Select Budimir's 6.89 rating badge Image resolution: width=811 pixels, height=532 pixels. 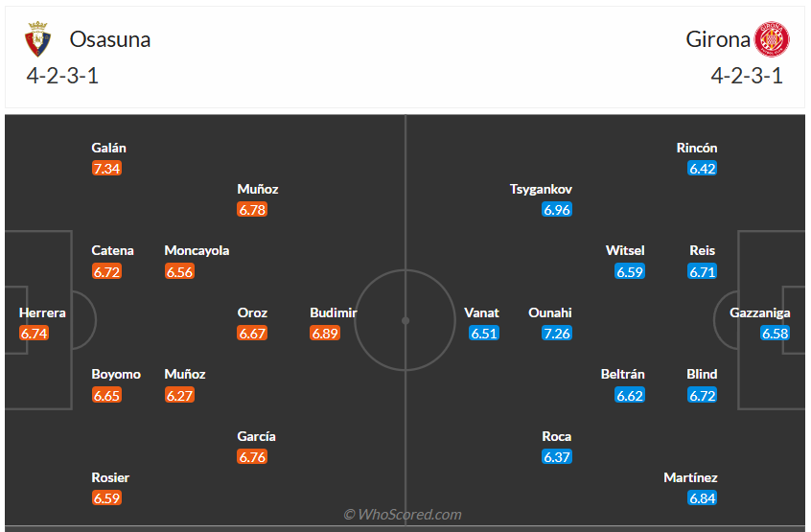tap(326, 334)
